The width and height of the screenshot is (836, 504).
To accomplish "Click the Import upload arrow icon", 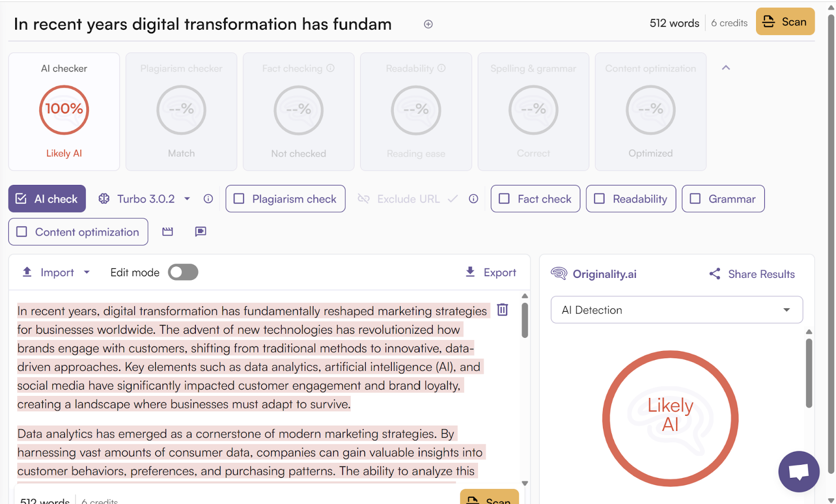I will click(27, 272).
